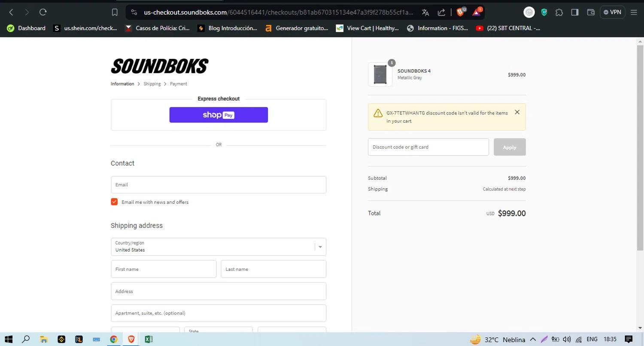Open Chrome from the taskbar
Screen dimensions: 644x346
[113, 339]
